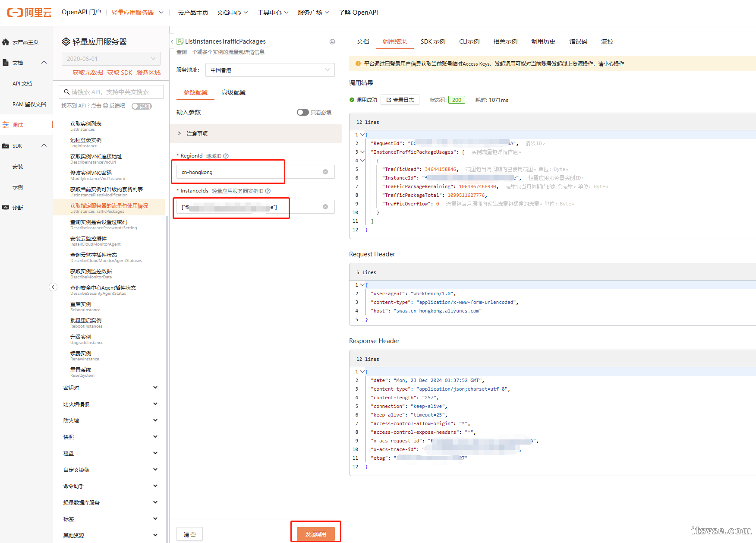Screen dimensions: 756x543
Task: Expand the 磁盘 API group
Action: coord(110,453)
